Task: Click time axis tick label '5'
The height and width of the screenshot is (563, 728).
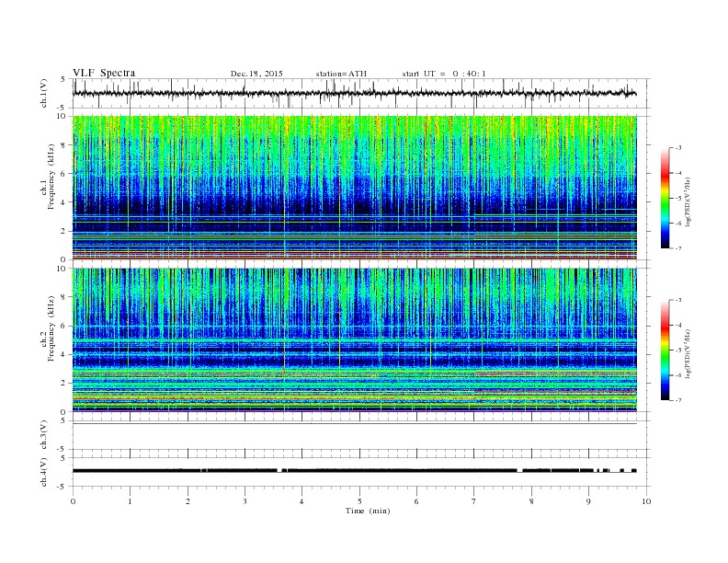Action: (x=359, y=501)
